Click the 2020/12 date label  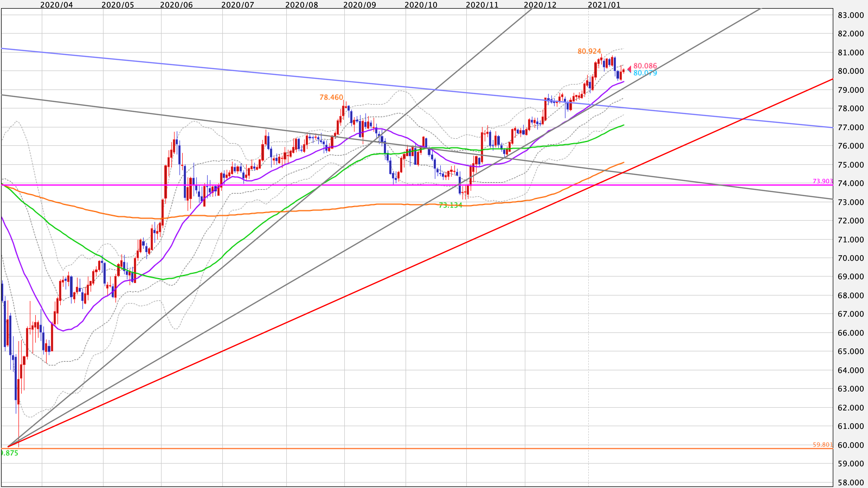point(540,5)
